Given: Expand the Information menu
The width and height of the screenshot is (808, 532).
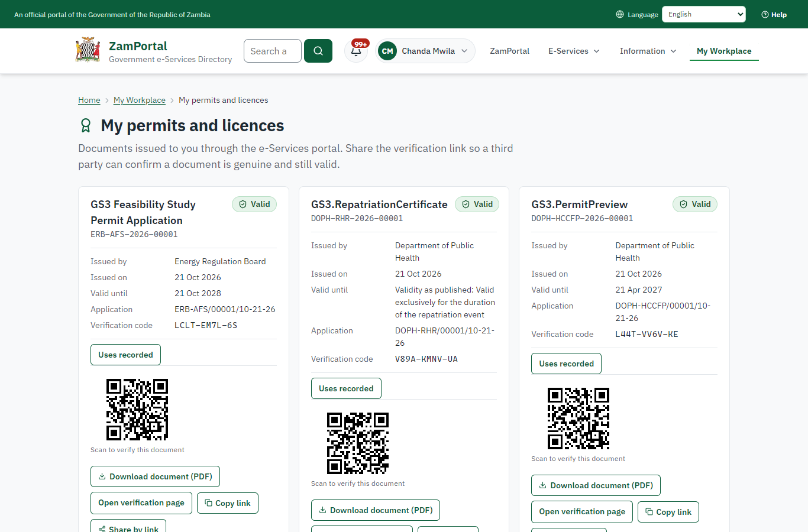Looking at the screenshot, I should [x=648, y=51].
